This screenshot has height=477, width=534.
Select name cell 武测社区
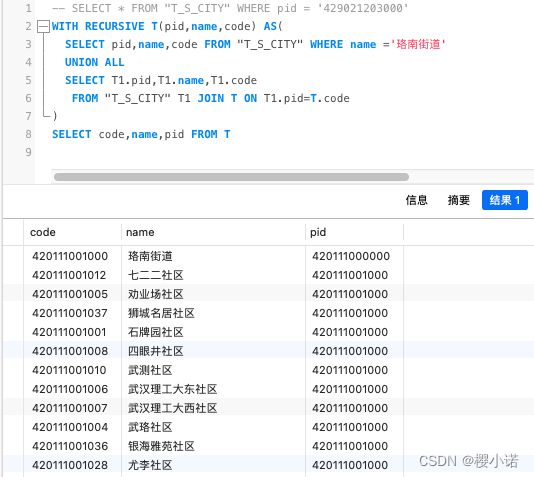150,370
